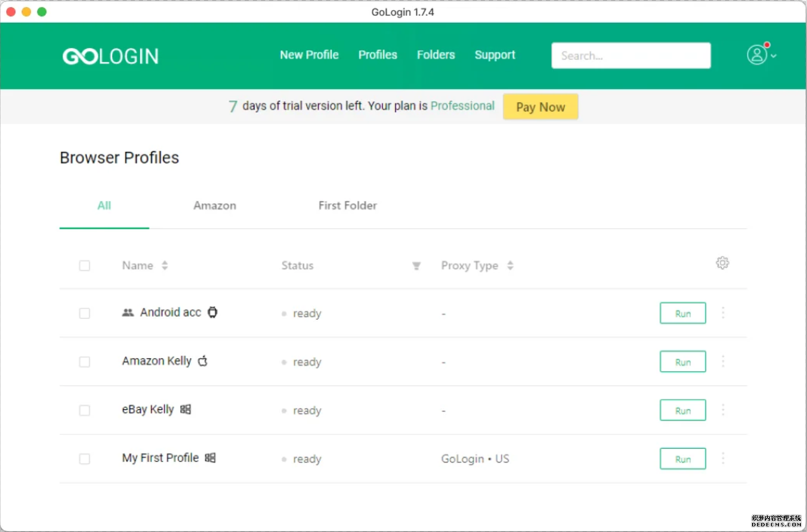Click the Status column filter icon
The image size is (807, 532).
(x=416, y=265)
